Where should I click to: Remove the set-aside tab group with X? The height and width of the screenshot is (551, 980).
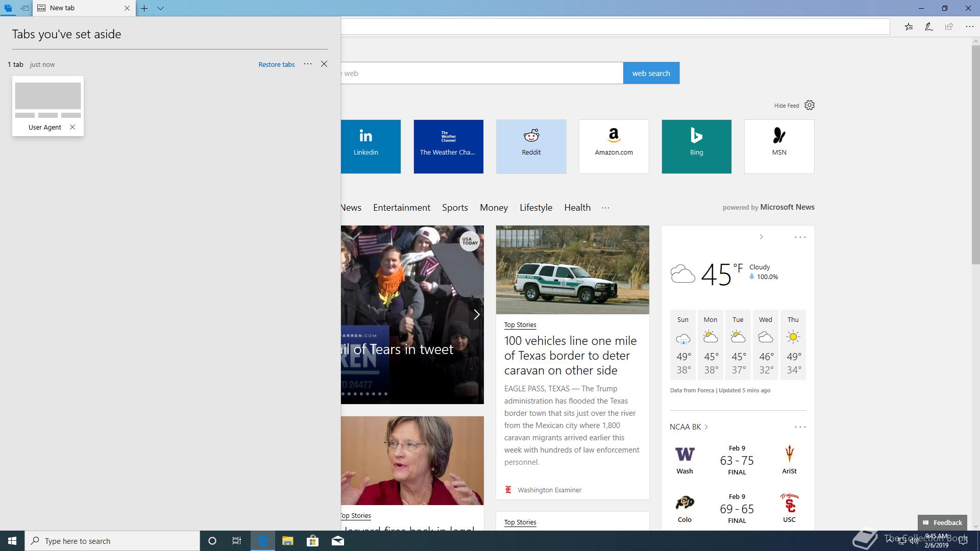(x=324, y=64)
